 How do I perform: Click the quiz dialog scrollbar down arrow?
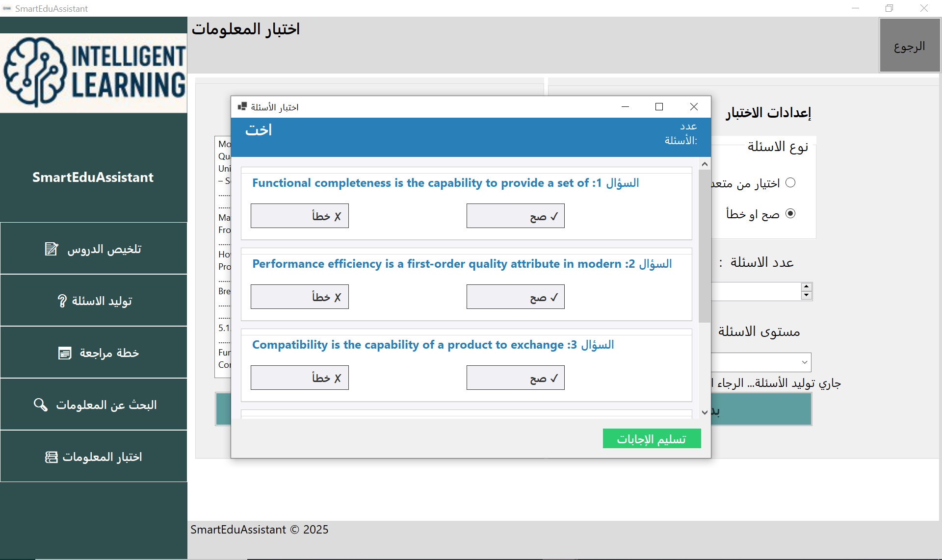pyautogui.click(x=705, y=412)
